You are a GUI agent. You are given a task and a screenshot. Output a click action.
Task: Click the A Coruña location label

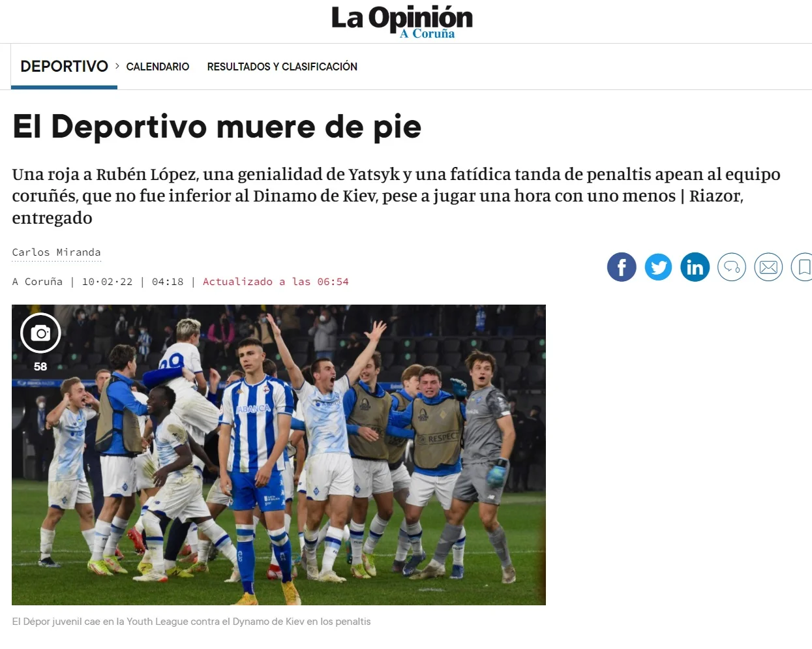coord(37,282)
